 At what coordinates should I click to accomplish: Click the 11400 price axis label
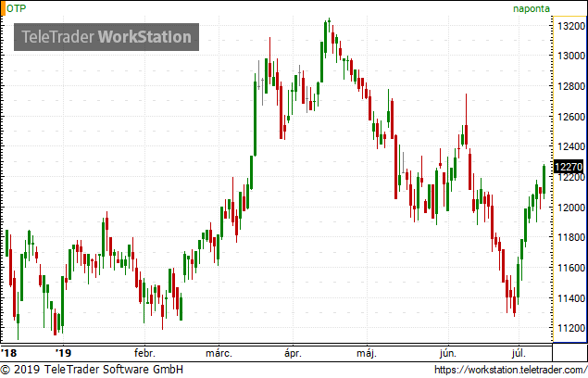coord(571,298)
